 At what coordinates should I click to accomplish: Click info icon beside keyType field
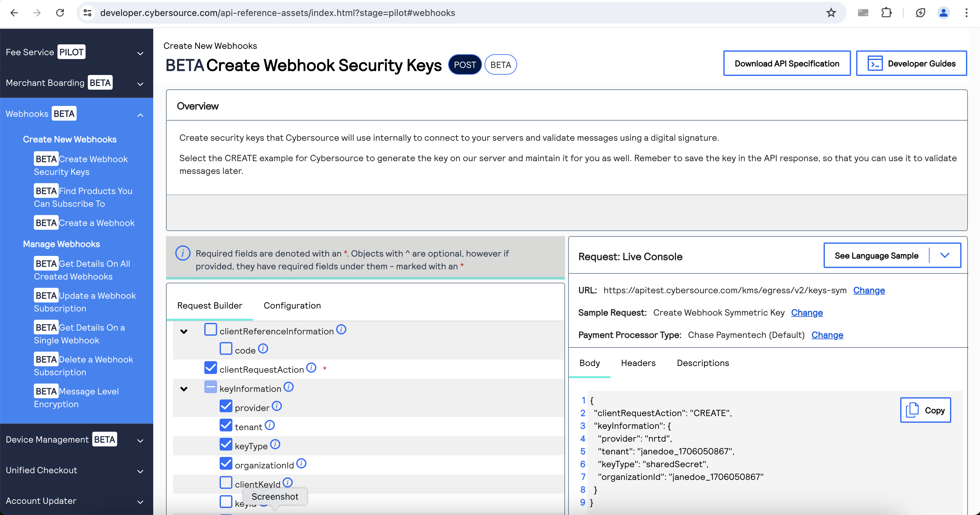[275, 444]
